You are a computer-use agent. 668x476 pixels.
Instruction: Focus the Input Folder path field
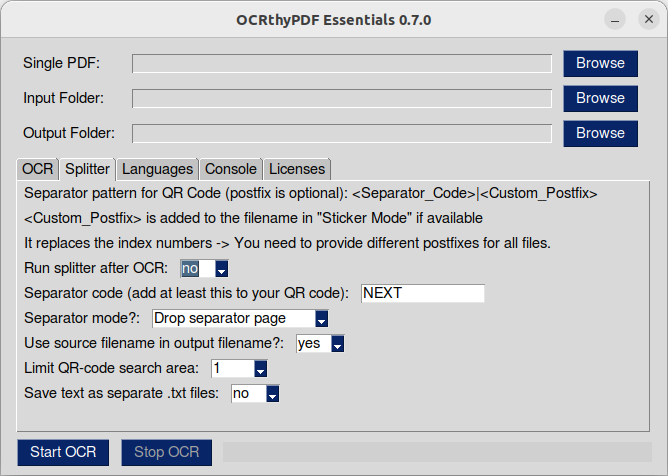tap(342, 98)
